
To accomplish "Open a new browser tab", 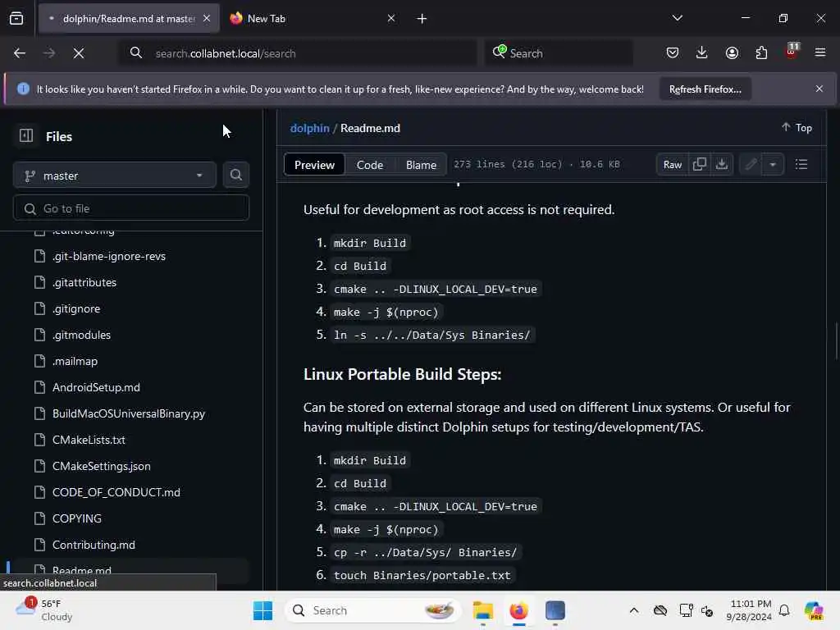I will pos(422,19).
